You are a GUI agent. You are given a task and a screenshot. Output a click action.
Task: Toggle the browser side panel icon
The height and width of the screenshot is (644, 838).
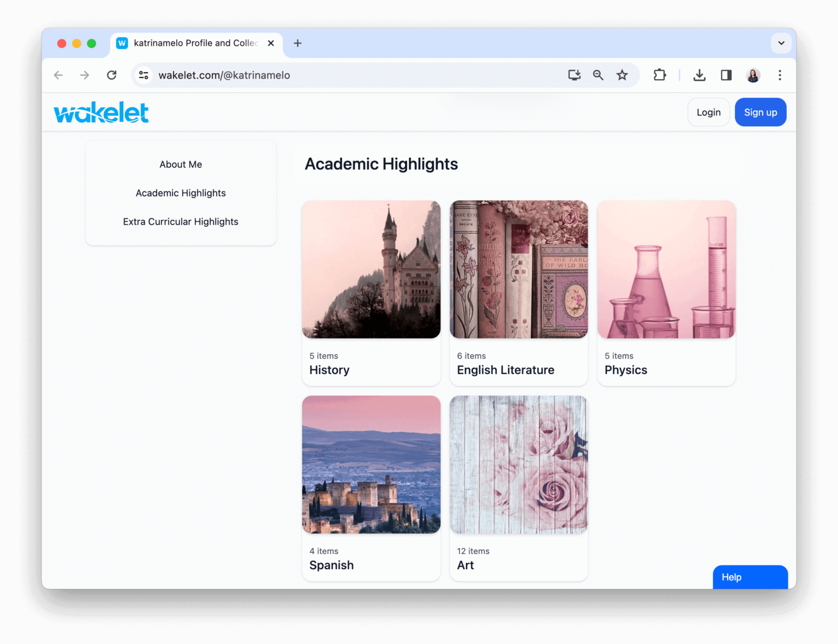(726, 75)
